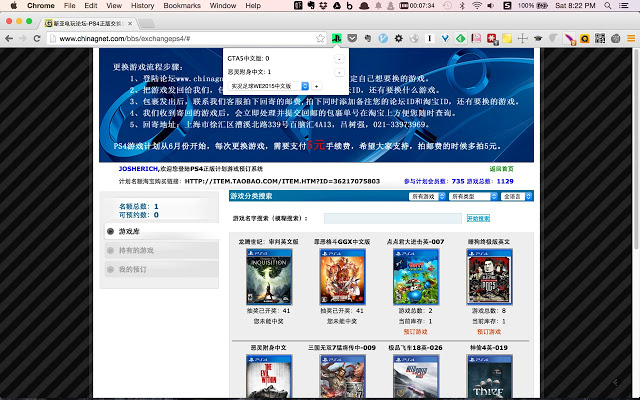Click the Thief 神偷4 game cover
Image resolution: width=640 pixels, height=400 pixels.
tap(489, 376)
